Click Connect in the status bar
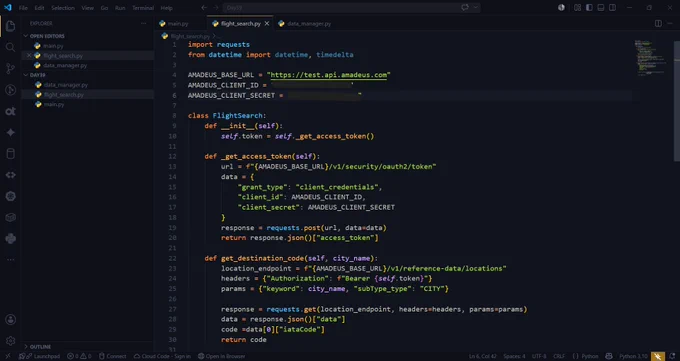 [x=112, y=356]
